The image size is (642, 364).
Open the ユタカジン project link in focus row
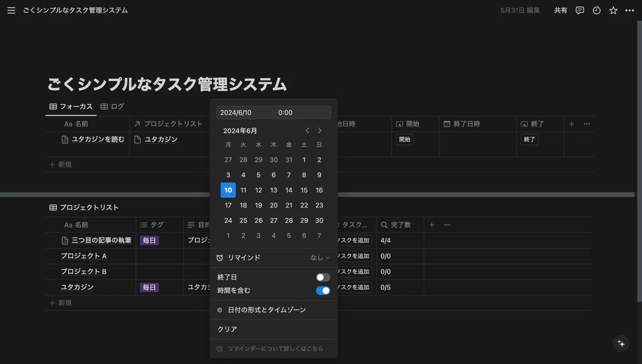(161, 140)
